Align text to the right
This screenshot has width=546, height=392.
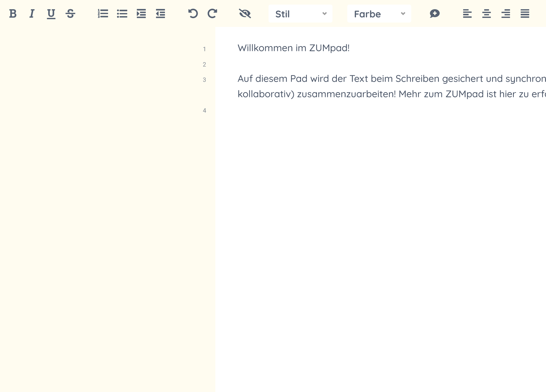[506, 14]
